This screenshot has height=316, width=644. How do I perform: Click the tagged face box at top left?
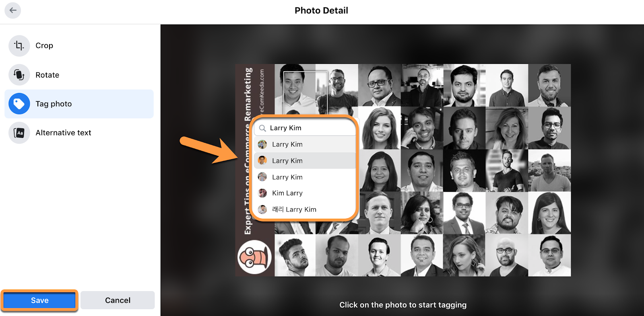[x=305, y=93]
